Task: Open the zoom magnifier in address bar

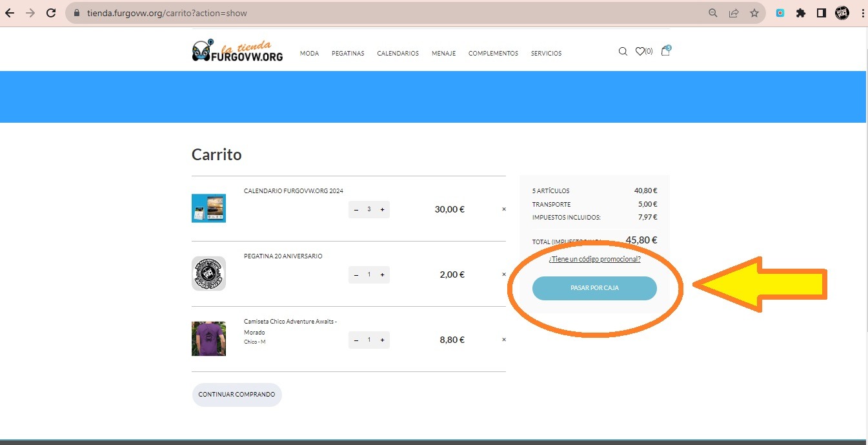Action: coord(713,13)
